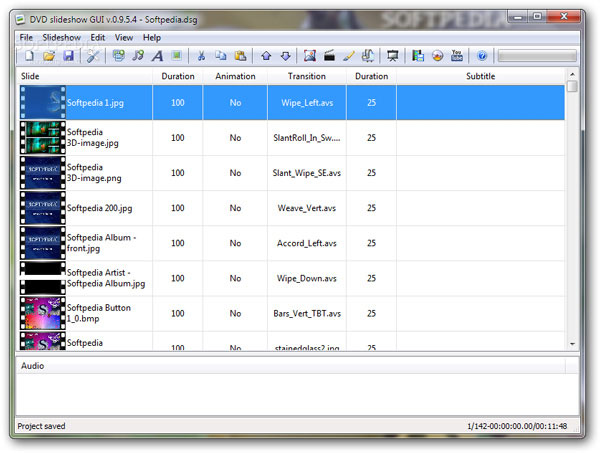Select the Softpedia 3D-image.png thumbnail

pyautogui.click(x=43, y=173)
